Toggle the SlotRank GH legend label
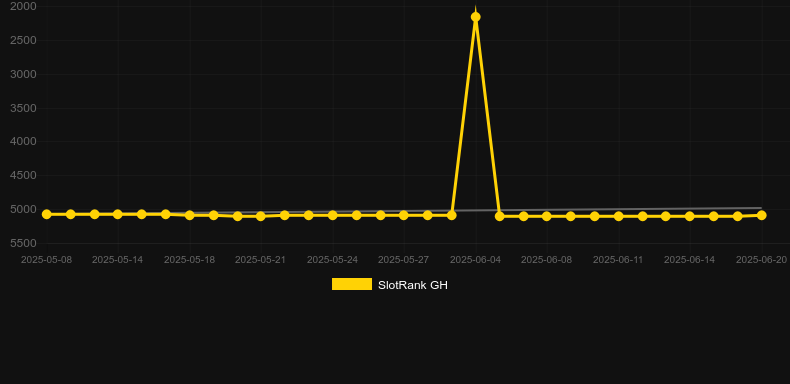Screen dimensions: 790x384 (x=413, y=285)
